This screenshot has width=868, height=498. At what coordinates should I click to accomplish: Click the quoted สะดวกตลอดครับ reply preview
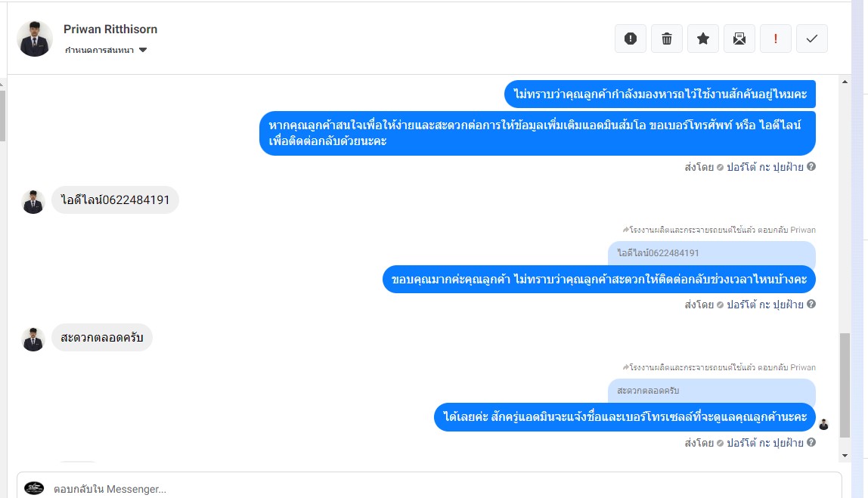point(711,391)
